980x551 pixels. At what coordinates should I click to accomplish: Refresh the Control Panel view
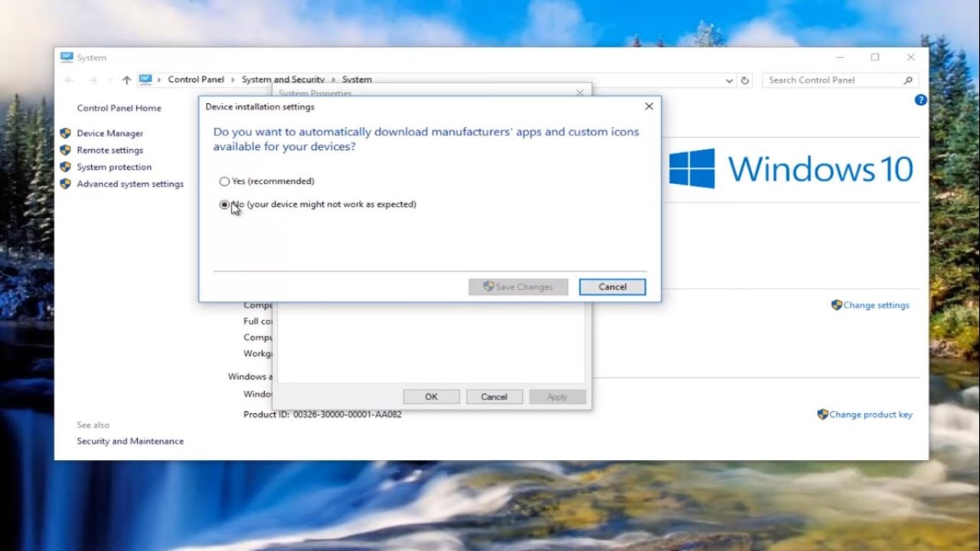point(745,80)
